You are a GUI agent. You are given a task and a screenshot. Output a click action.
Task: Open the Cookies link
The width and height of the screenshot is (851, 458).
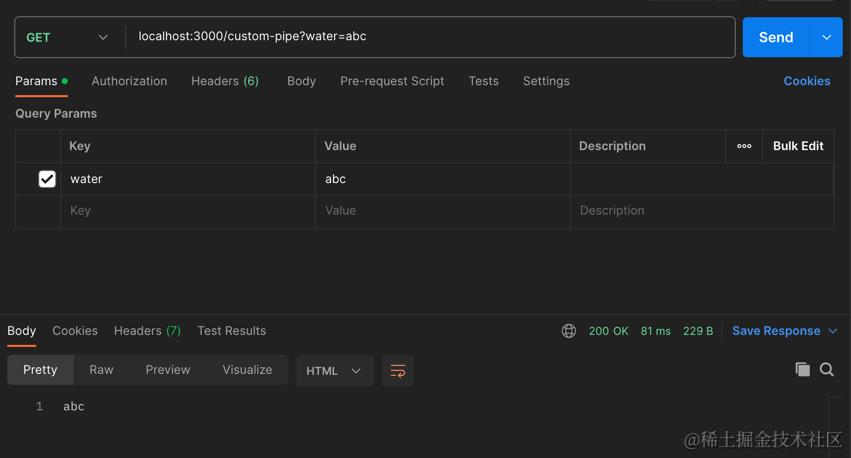(x=806, y=81)
